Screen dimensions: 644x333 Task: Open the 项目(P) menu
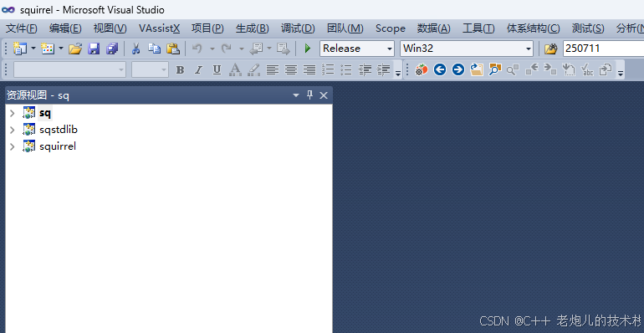(207, 28)
